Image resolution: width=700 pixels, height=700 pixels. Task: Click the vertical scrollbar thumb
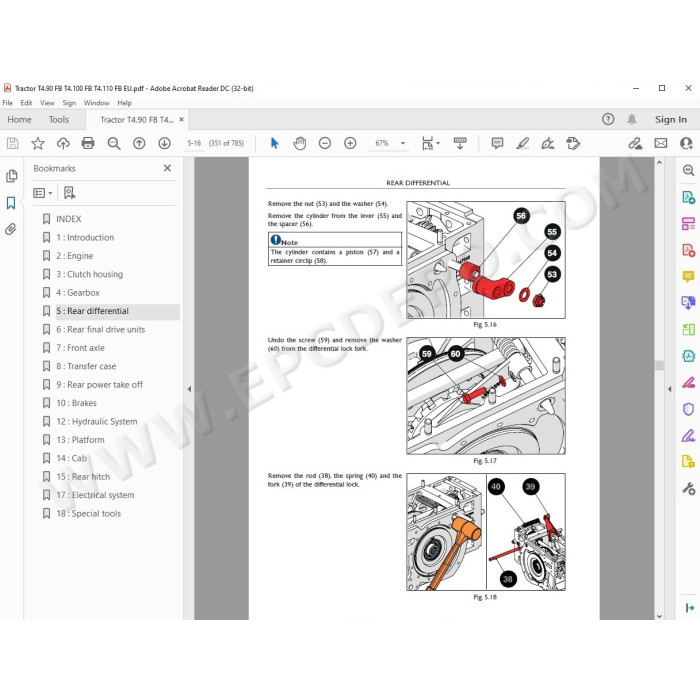click(x=659, y=365)
